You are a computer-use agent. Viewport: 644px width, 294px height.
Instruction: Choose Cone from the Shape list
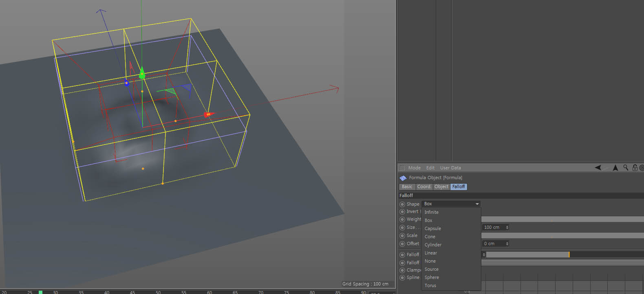(451, 237)
